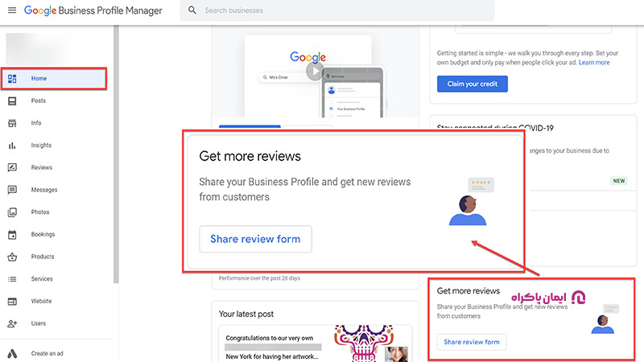Go to Photos in the sidebar

pyautogui.click(x=39, y=212)
